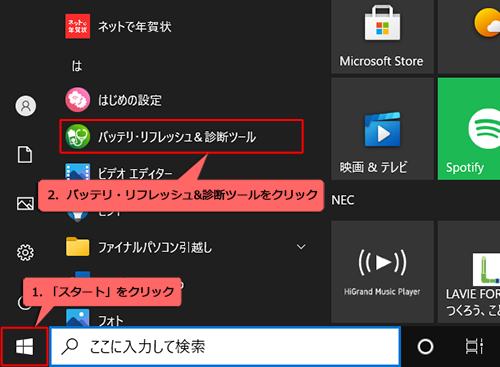
Task: Open Documents icon in Start sidebar
Action: point(25,155)
